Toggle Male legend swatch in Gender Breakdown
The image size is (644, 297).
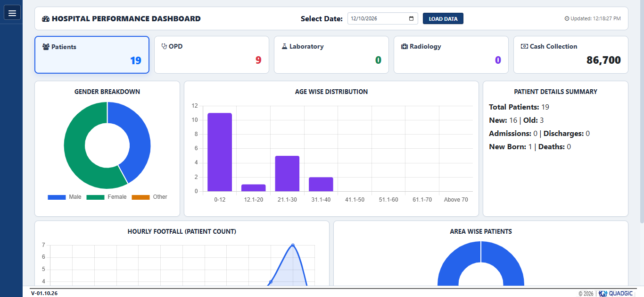pyautogui.click(x=57, y=197)
